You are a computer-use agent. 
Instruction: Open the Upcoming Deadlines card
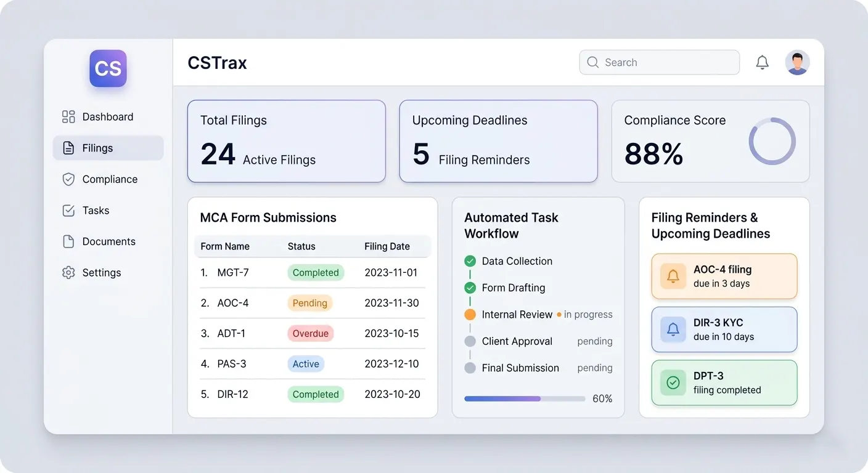(498, 141)
